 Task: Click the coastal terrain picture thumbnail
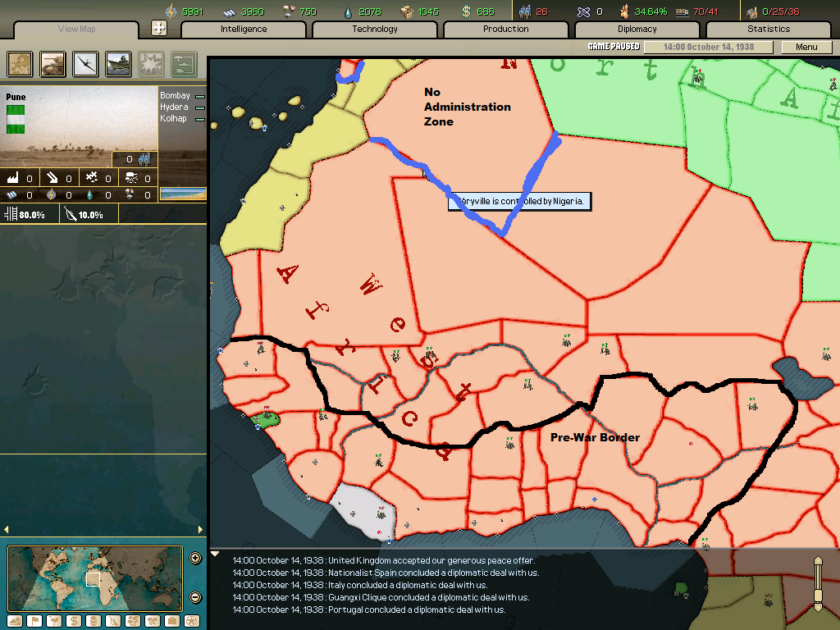coord(183,194)
